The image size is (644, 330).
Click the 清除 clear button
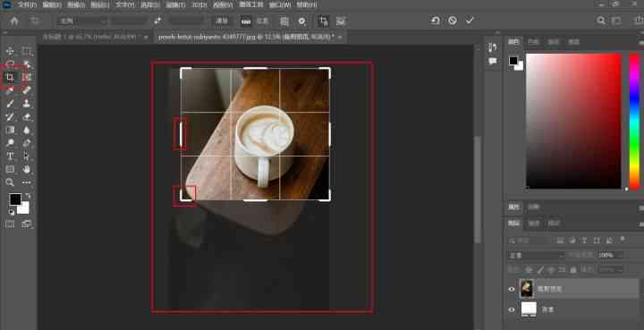coord(222,21)
